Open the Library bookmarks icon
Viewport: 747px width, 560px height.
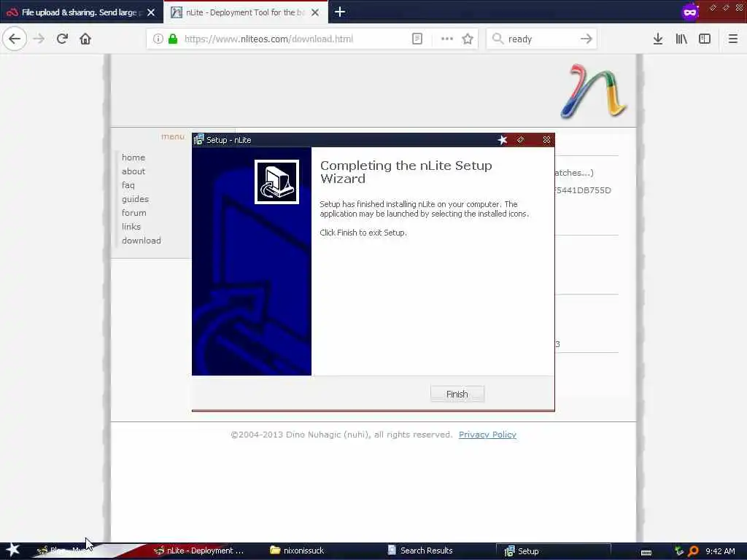click(x=681, y=39)
